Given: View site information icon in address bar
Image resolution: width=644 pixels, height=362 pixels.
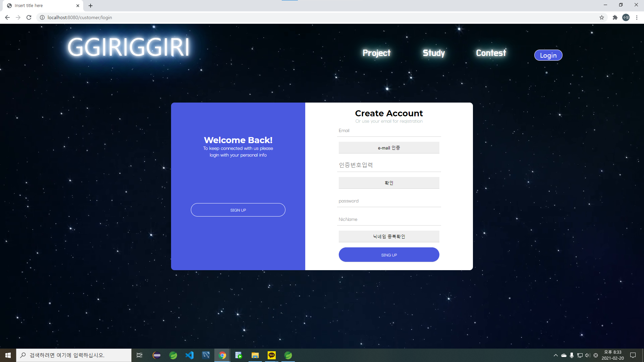Looking at the screenshot, I should click(42, 17).
